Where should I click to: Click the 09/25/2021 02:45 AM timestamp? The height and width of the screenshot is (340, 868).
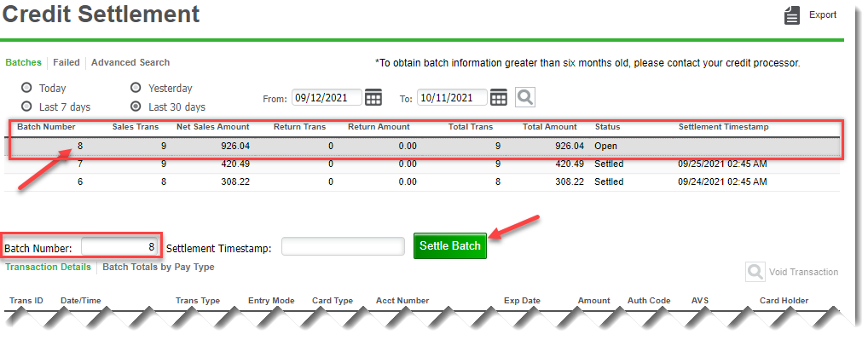(x=722, y=164)
